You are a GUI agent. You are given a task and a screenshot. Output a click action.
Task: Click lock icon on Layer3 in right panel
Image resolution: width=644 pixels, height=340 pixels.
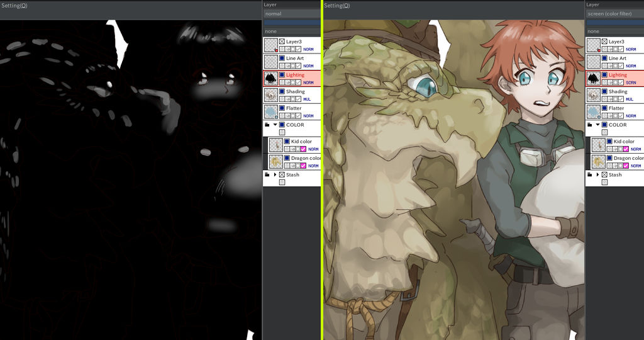pyautogui.click(x=604, y=49)
